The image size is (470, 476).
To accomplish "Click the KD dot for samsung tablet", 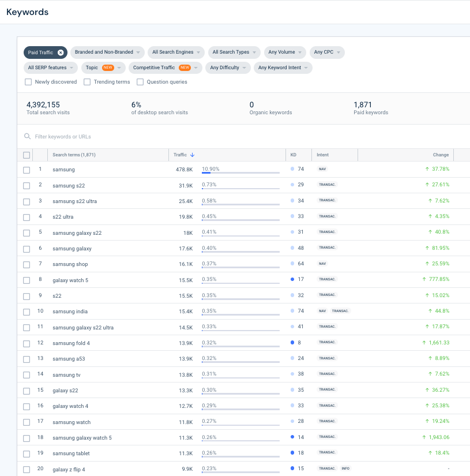I will tap(292, 452).
